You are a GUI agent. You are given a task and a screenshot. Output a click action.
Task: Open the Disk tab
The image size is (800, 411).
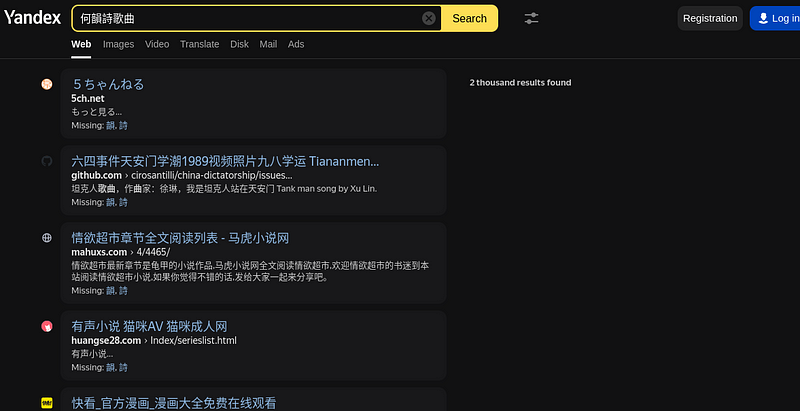239,44
